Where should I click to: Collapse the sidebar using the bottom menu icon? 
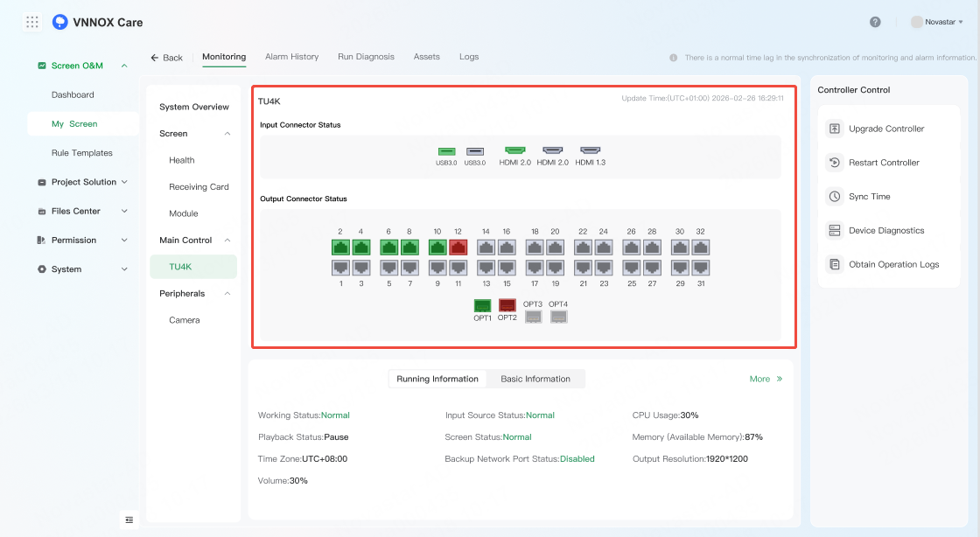(x=129, y=520)
